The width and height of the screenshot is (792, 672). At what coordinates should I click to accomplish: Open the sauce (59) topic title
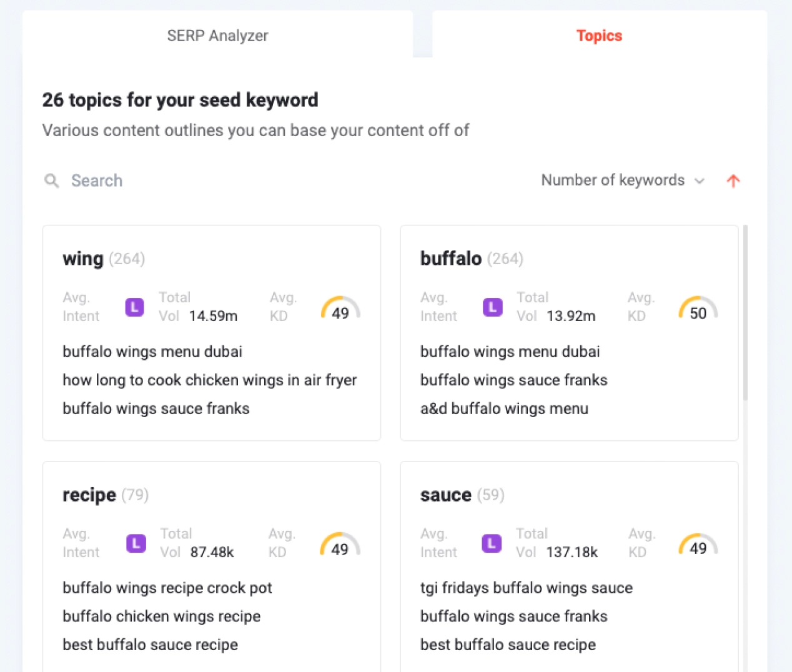[x=462, y=495]
